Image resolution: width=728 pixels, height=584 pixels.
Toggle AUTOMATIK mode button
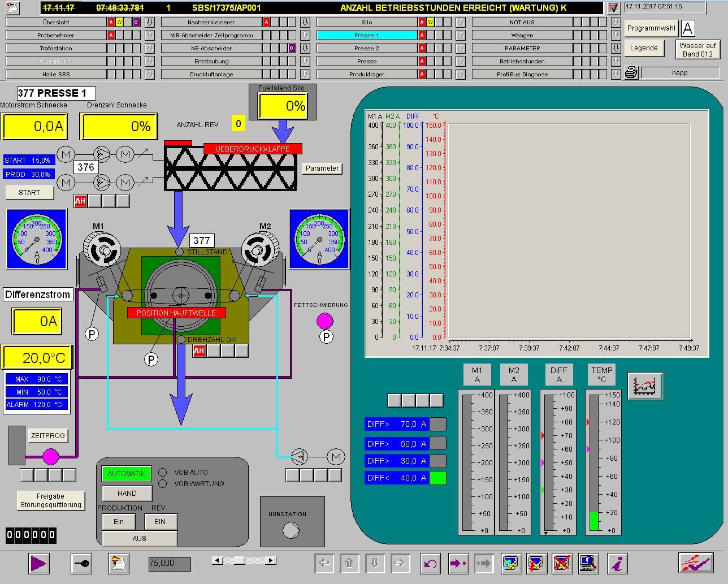(127, 474)
